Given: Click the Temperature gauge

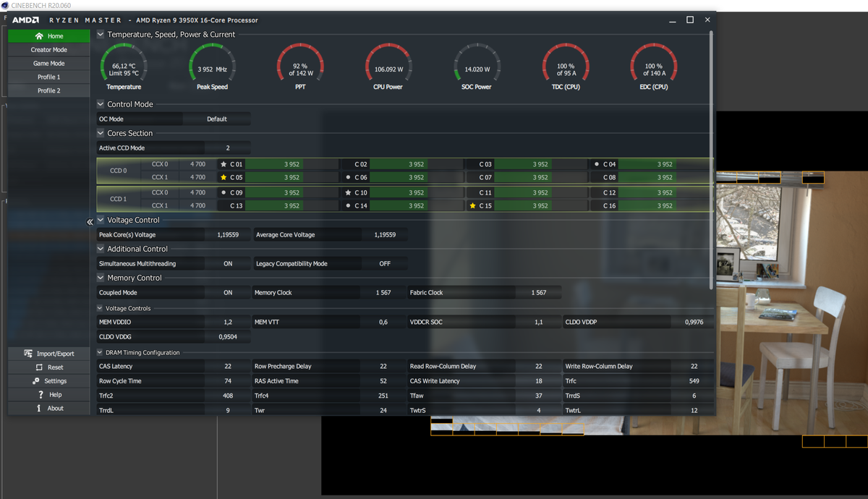Looking at the screenshot, I should point(124,67).
